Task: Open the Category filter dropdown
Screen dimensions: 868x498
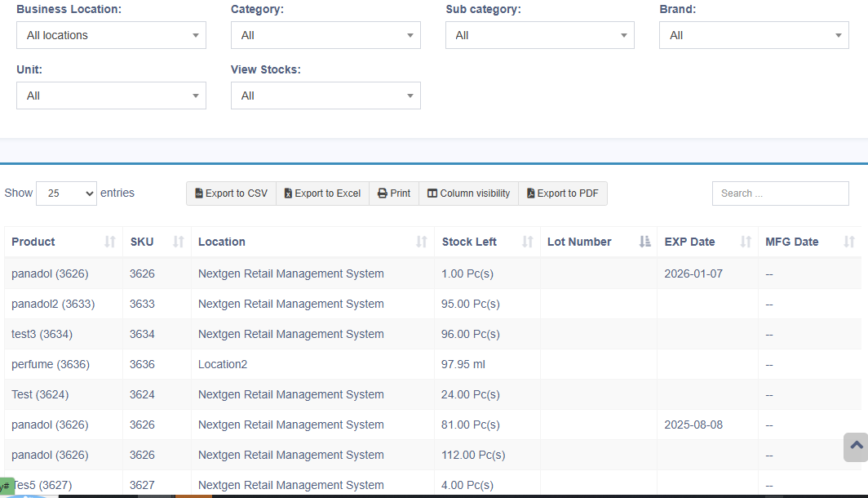Action: [325, 35]
